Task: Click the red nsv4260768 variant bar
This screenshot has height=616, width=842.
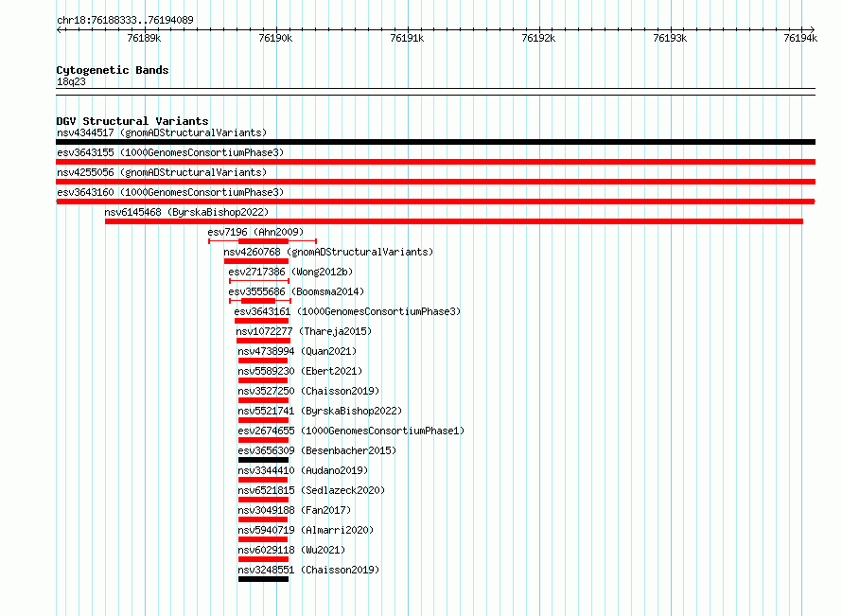Action: point(256,261)
